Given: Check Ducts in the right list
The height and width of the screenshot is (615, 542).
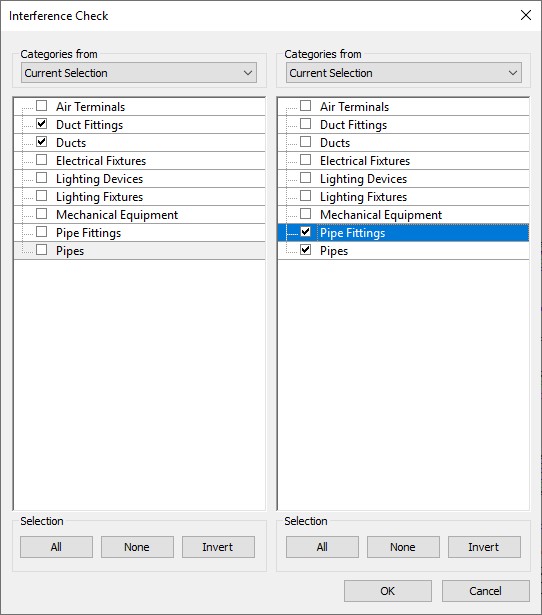Looking at the screenshot, I should (306, 142).
